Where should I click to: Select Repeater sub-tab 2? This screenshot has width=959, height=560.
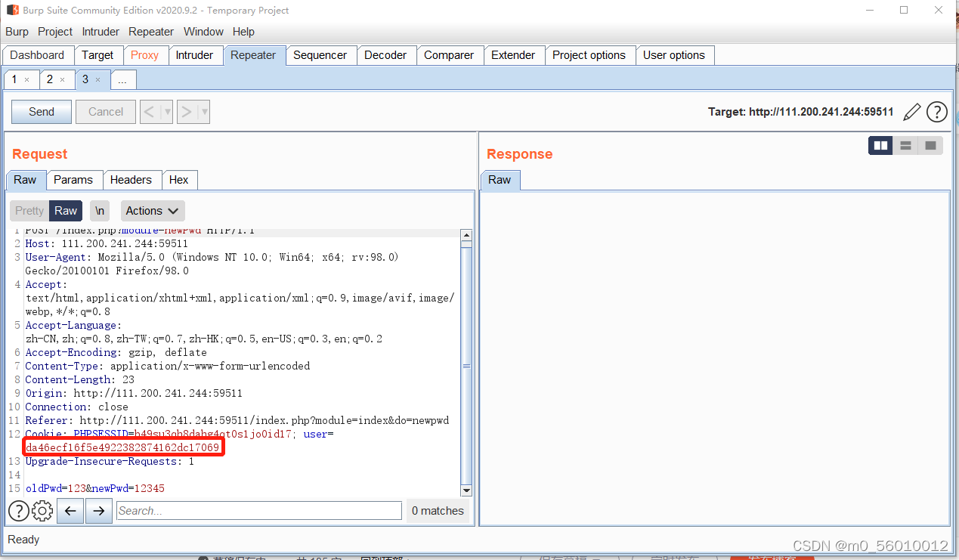pyautogui.click(x=50, y=79)
